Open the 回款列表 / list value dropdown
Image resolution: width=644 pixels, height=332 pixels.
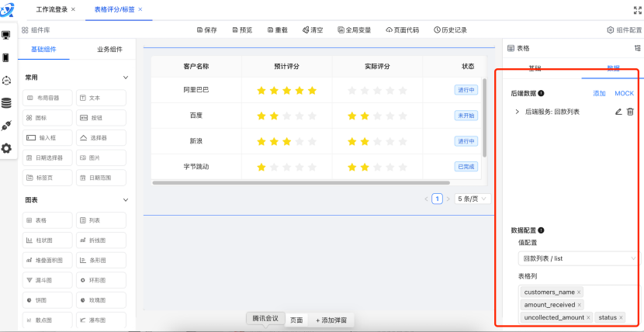click(x=578, y=258)
